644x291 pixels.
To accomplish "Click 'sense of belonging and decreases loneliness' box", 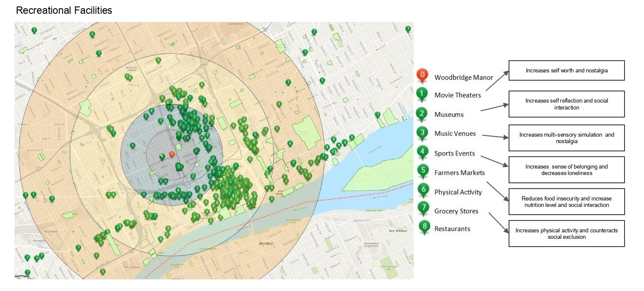I will coord(566,170).
